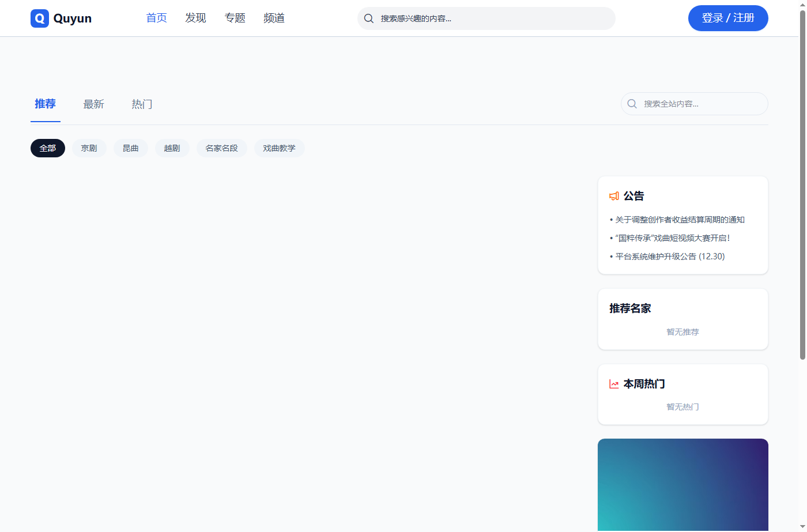Open the 专题 navigation item

click(235, 18)
